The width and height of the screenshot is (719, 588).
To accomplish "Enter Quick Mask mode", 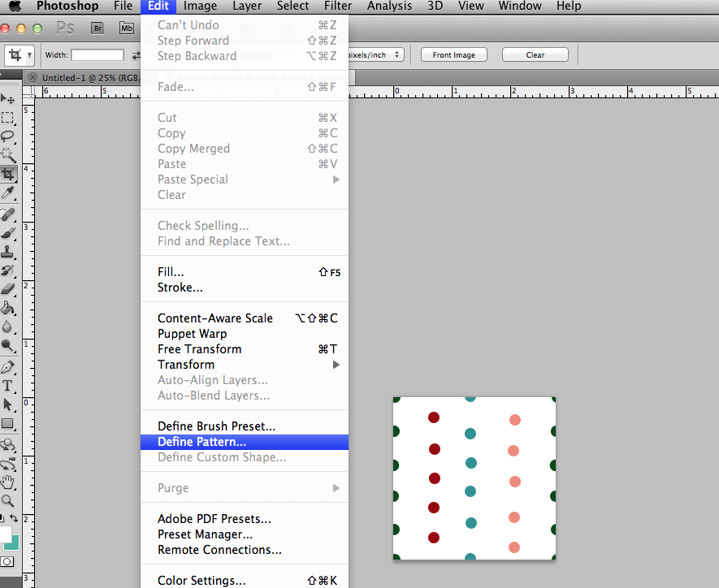I will point(8,560).
